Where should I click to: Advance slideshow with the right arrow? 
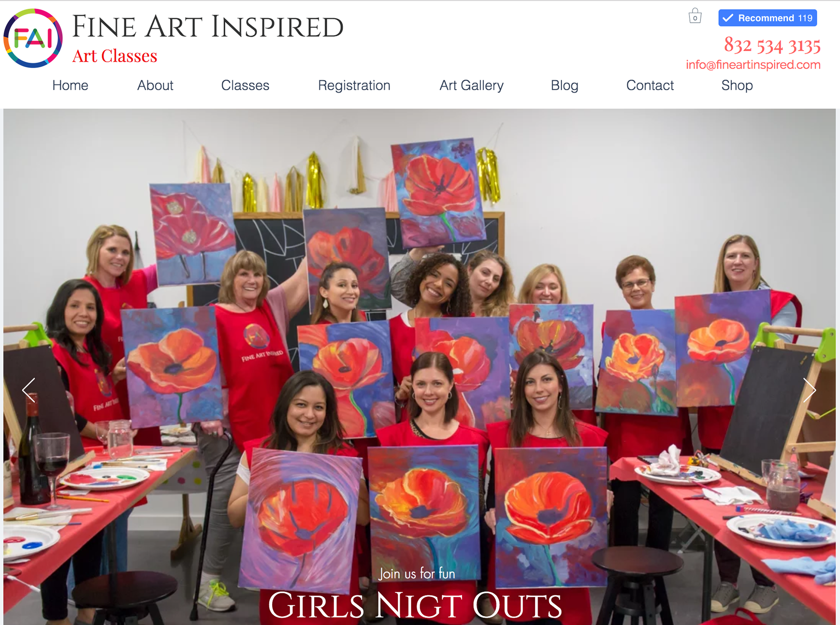[809, 390]
